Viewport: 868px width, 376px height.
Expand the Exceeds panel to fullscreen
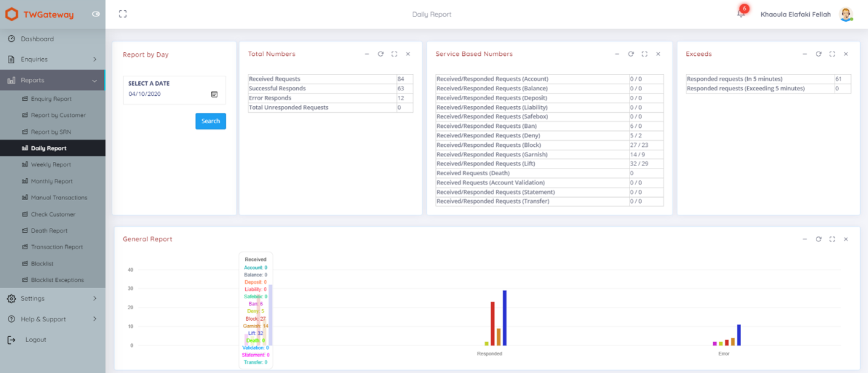pos(832,54)
